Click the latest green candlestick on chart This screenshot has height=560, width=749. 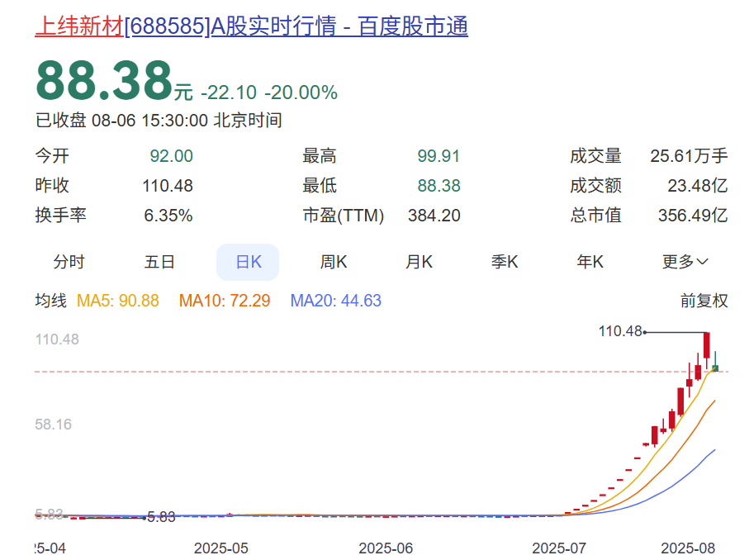point(715,363)
